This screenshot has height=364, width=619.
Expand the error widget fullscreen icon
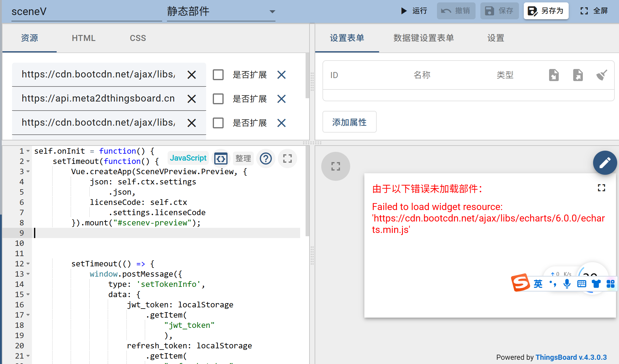[601, 188]
